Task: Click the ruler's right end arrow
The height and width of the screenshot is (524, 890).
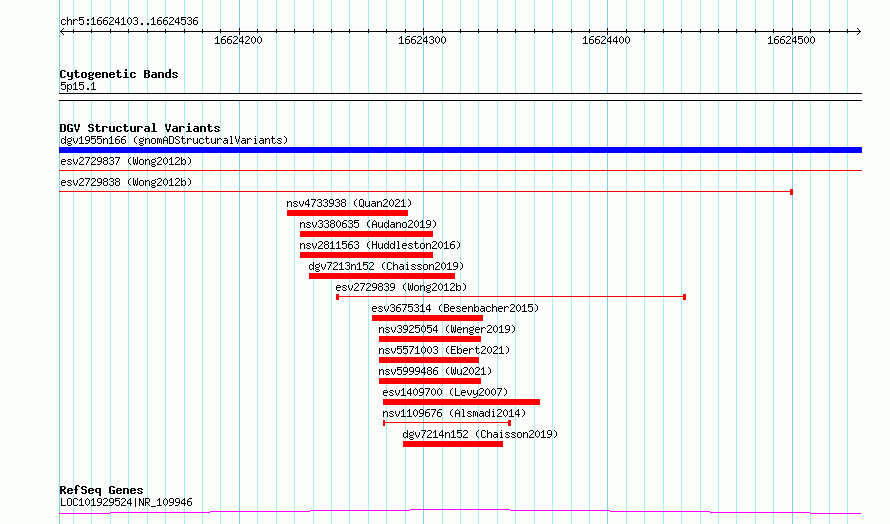Action: 859,31
